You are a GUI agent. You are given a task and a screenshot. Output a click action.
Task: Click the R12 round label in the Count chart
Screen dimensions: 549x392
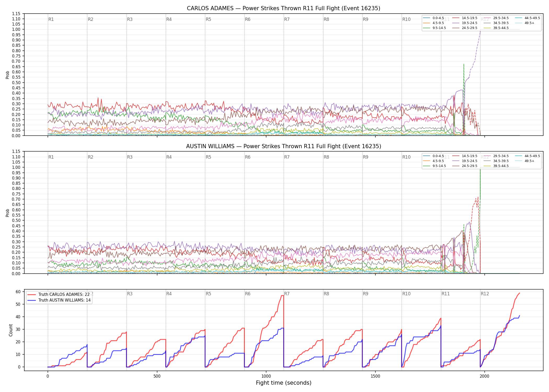click(x=485, y=294)
